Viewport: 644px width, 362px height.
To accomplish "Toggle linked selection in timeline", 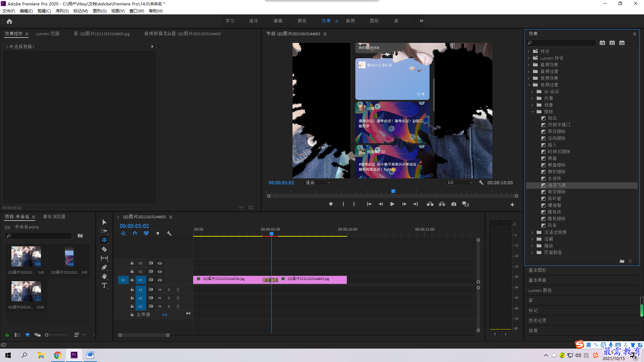I will (146, 233).
